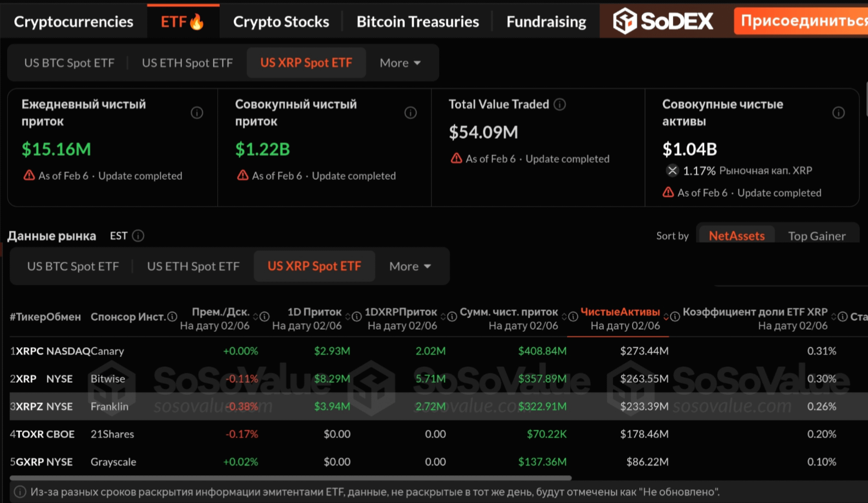Click info icon on Ежедневный чистый приток card
Screen dimensions: 868x503
[197, 113]
